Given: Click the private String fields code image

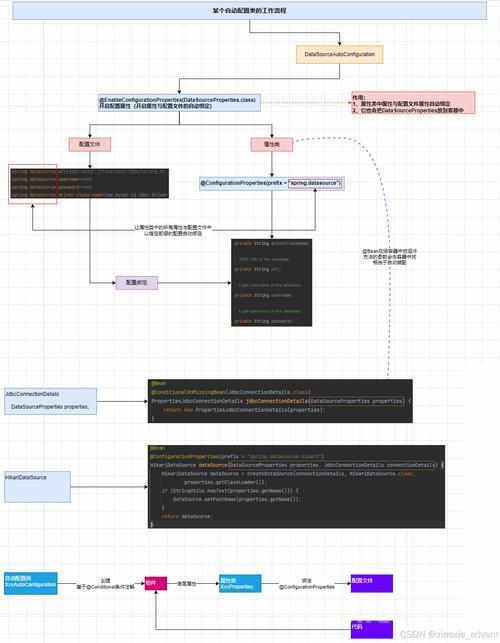Looking at the screenshot, I should [272, 283].
